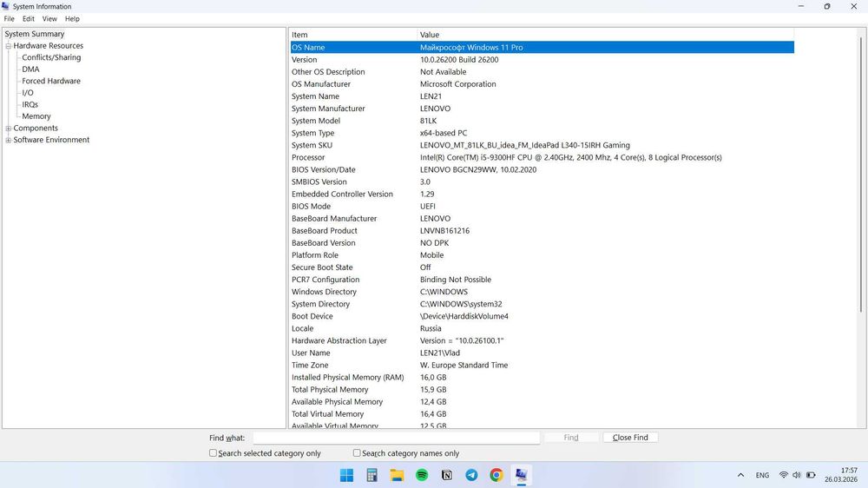The image size is (868, 488).
Task: Select the Locale row
Action: coord(542,328)
